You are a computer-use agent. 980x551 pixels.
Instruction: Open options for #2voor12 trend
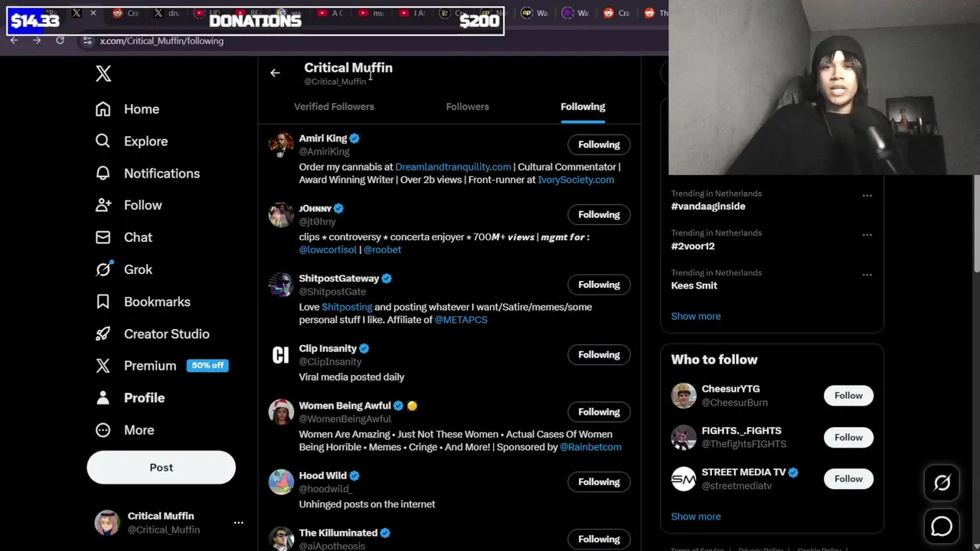(x=867, y=235)
